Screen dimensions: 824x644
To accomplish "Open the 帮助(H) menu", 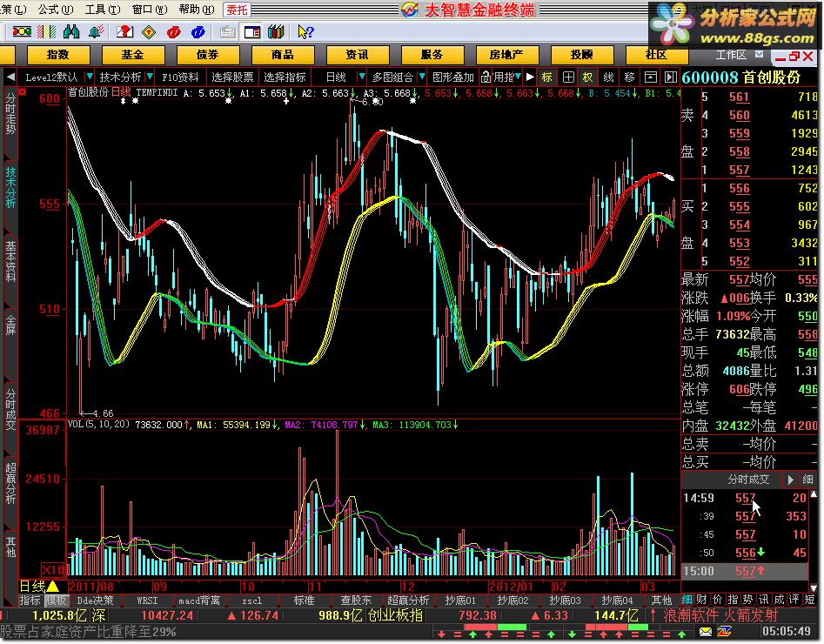I will point(197,9).
